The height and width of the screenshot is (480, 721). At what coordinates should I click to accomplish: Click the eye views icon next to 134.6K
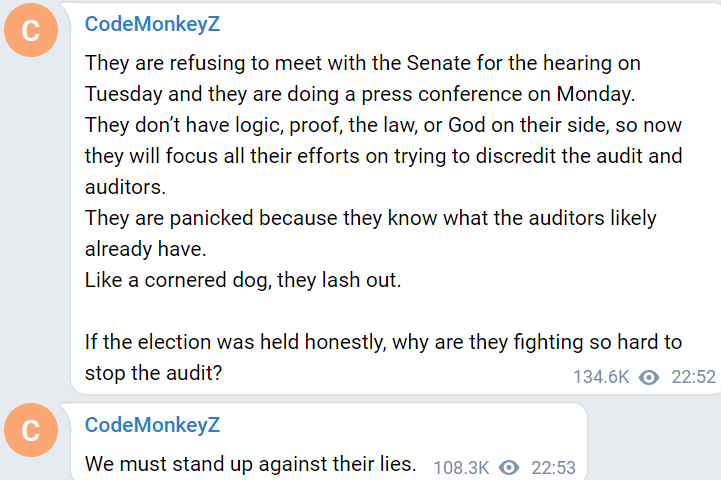point(650,377)
